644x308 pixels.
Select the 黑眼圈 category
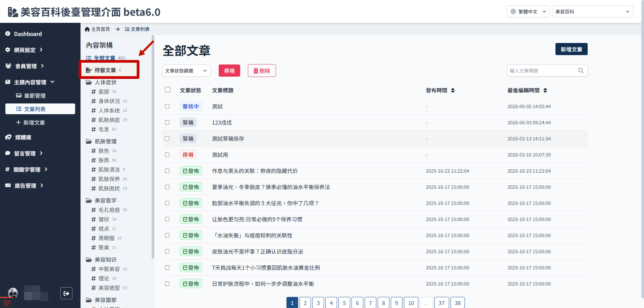107,238
